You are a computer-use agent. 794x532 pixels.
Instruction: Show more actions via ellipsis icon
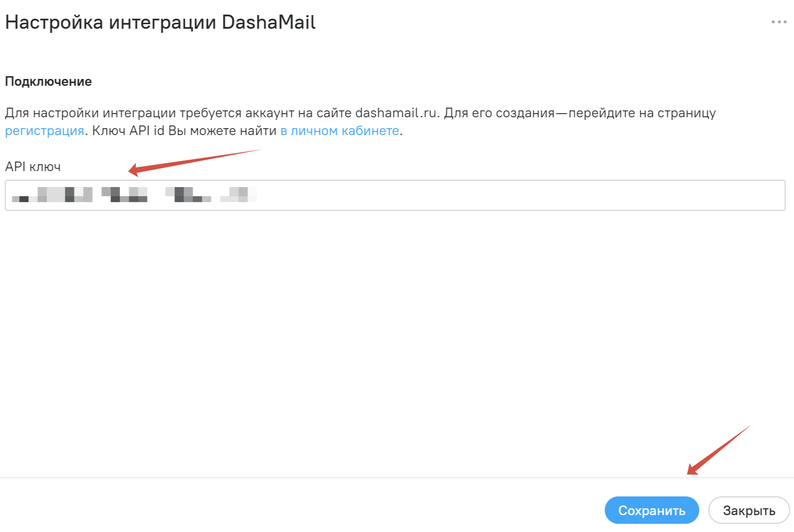[779, 22]
